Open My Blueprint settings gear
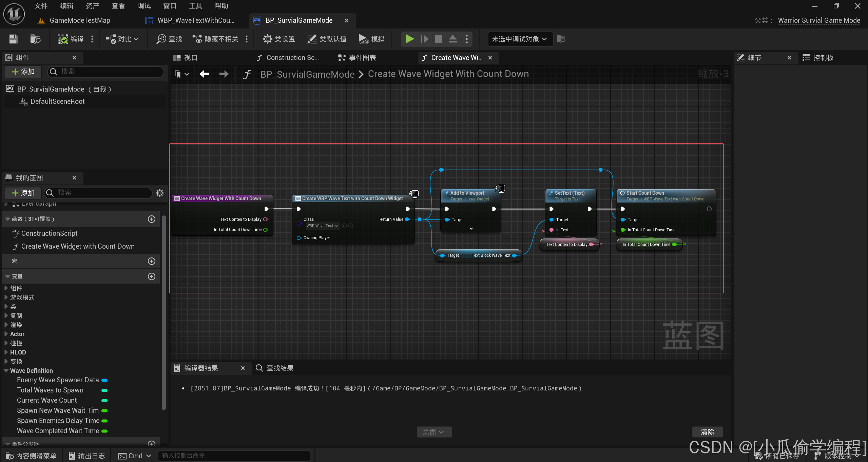The image size is (868, 462). [160, 193]
